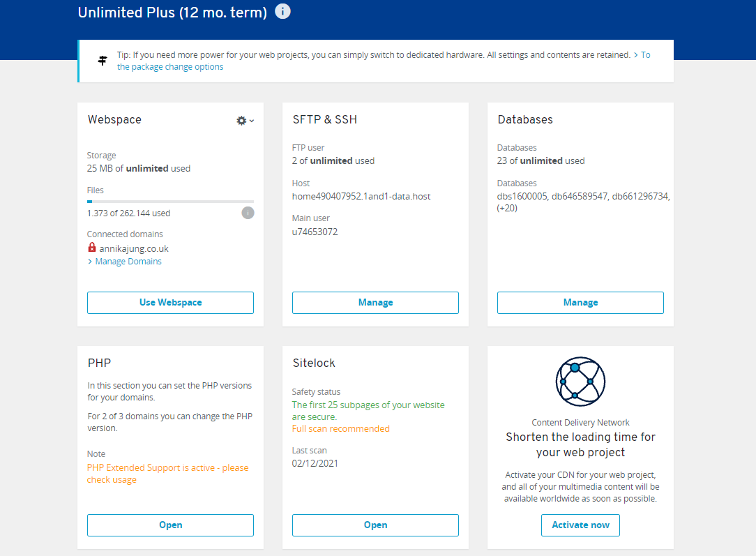Image resolution: width=756 pixels, height=556 pixels.
Task: Click the Full scan recommended warning
Action: tap(341, 429)
